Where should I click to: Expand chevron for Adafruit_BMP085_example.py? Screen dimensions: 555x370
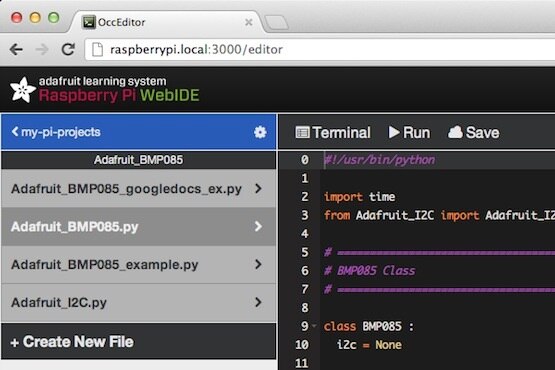258,264
